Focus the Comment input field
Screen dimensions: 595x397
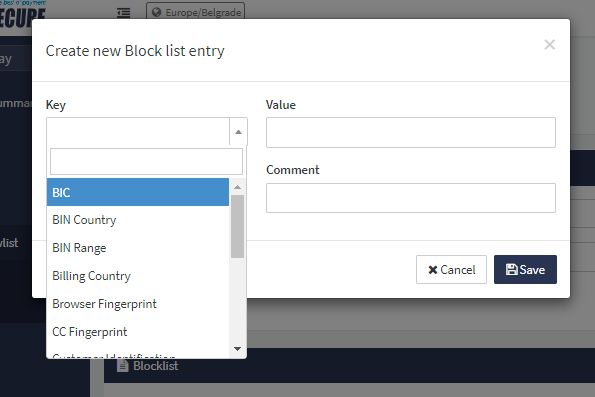click(411, 198)
